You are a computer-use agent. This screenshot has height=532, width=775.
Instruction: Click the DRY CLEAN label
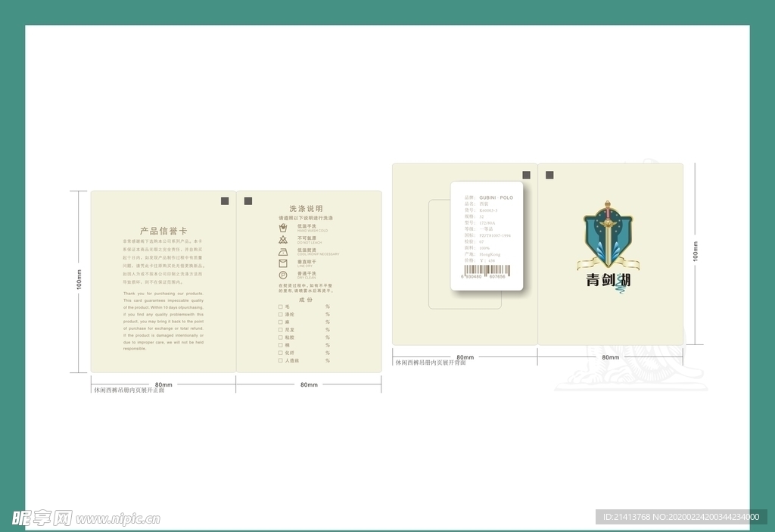pos(307,278)
